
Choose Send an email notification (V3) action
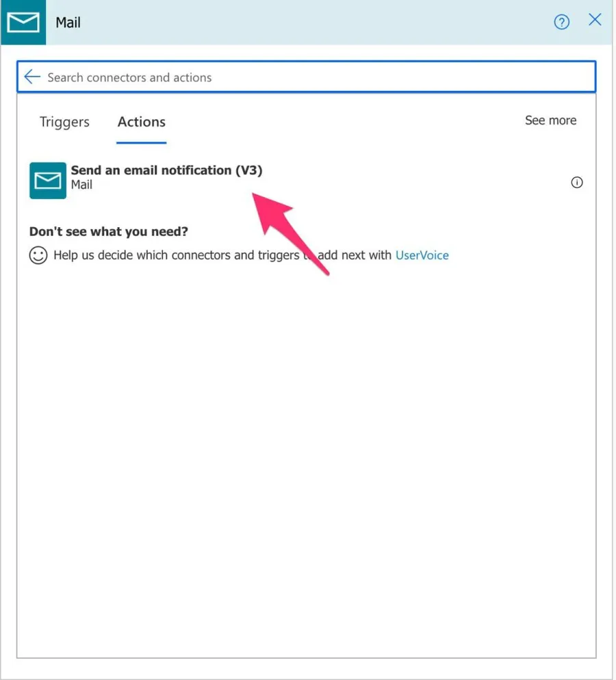[x=166, y=170]
